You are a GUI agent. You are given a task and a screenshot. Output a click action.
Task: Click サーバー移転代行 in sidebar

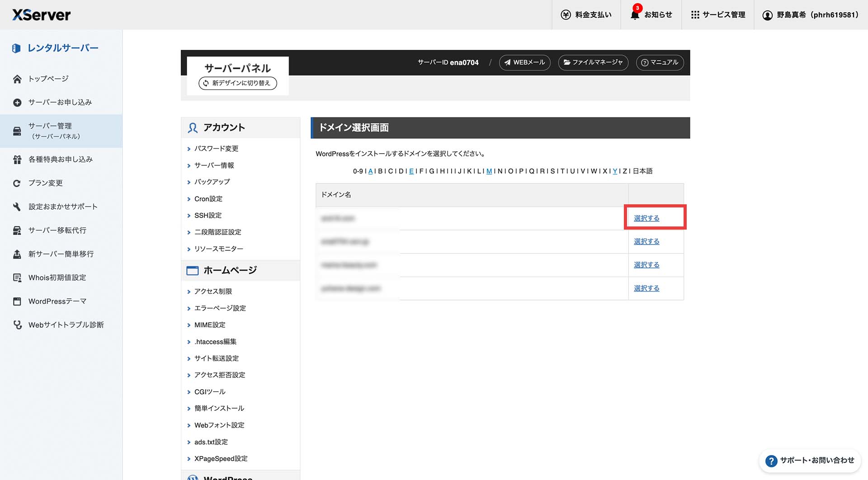coord(57,231)
